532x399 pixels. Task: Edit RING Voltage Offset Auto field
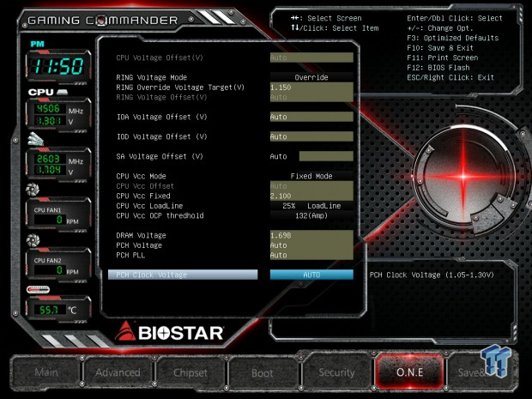(x=311, y=97)
